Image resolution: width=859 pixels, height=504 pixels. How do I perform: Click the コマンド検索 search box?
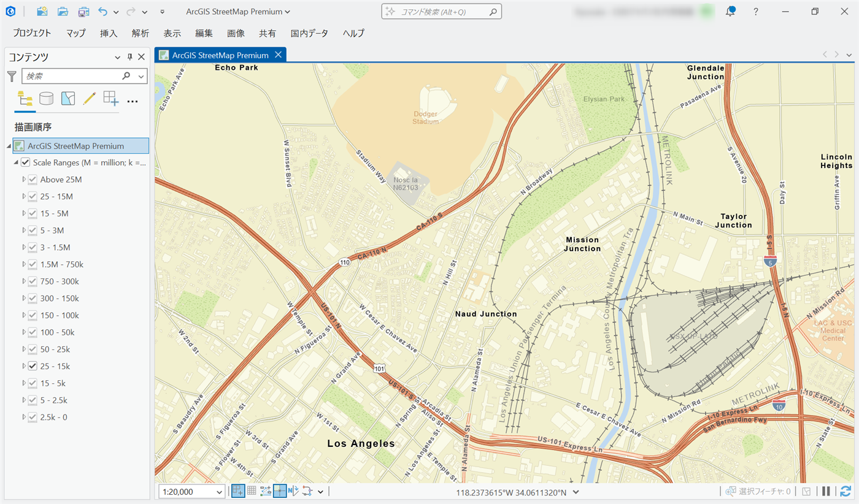click(x=442, y=12)
